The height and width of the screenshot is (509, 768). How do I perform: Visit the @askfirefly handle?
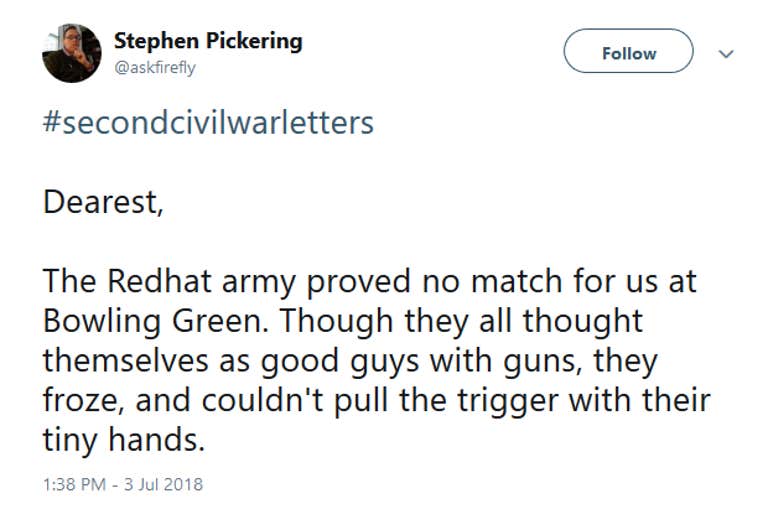tap(155, 67)
